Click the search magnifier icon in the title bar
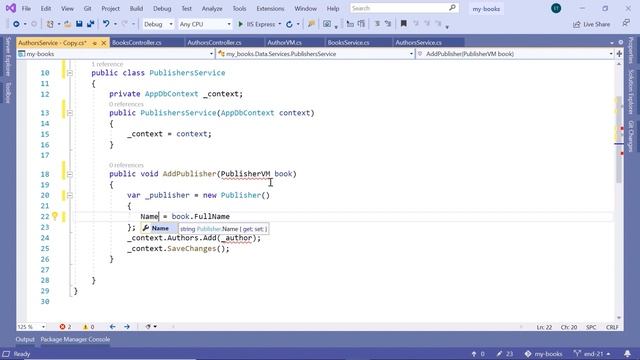Screen dimensions: 640x360 (452, 8)
